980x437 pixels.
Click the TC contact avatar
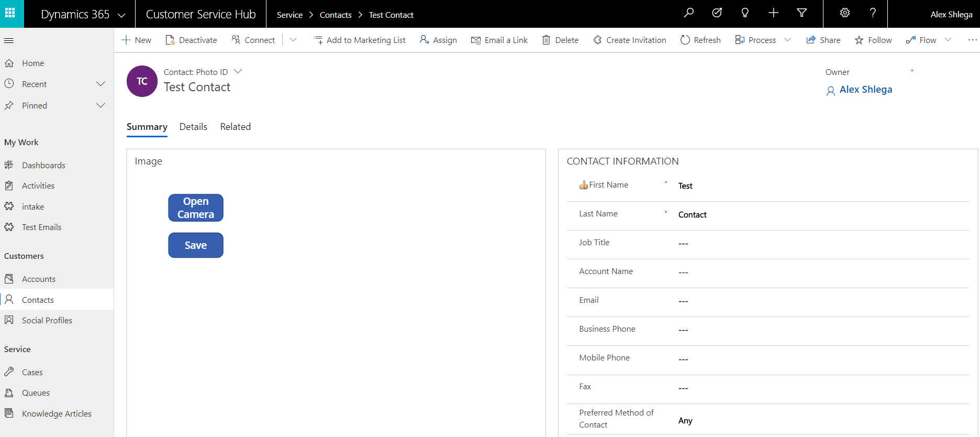[142, 81]
